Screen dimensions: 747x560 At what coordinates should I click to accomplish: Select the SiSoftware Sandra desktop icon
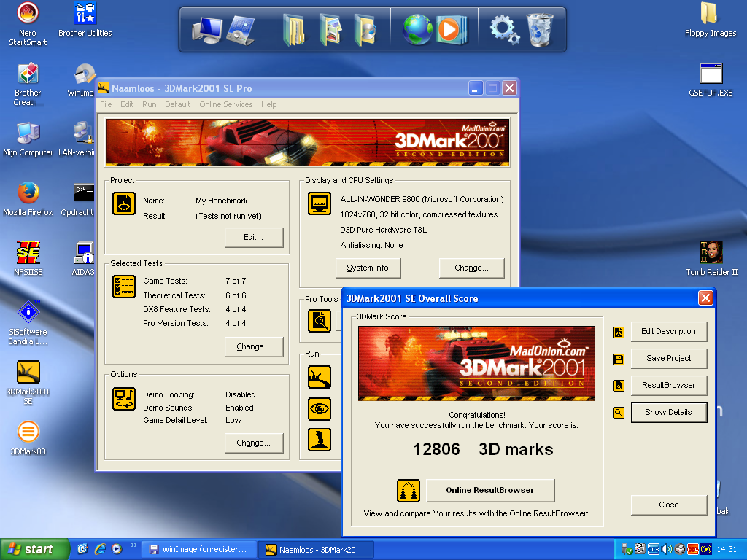coord(28,323)
